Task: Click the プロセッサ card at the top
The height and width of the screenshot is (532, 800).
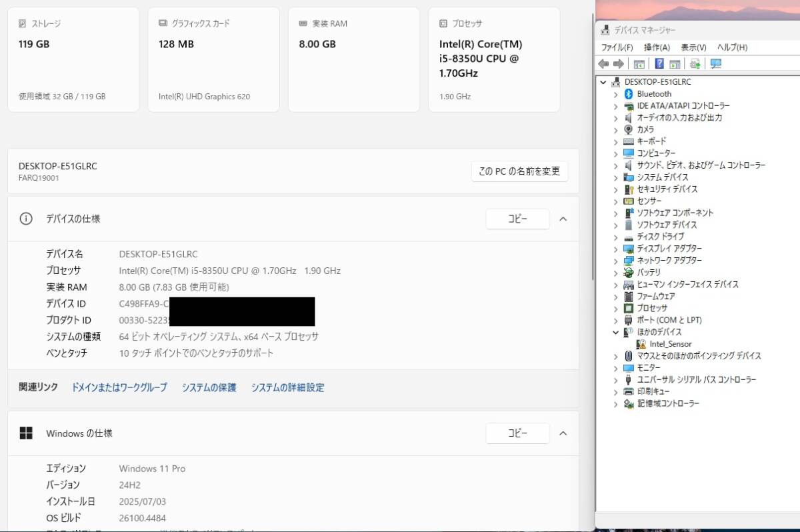Action: coord(494,59)
